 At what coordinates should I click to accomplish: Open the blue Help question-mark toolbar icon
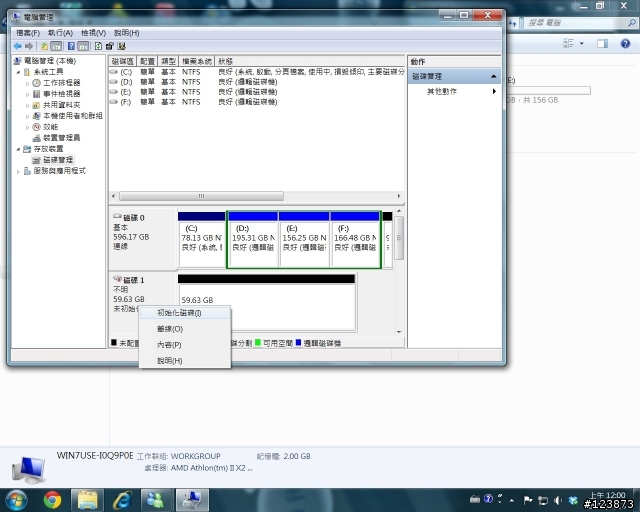point(71,46)
